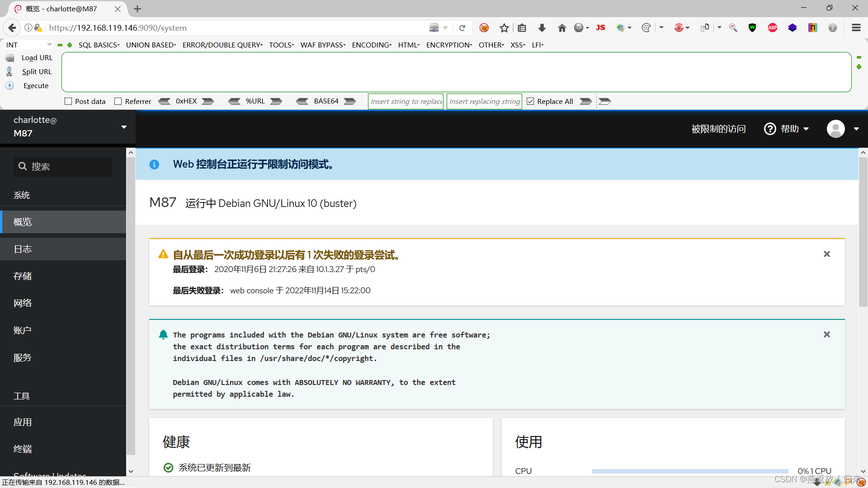The height and width of the screenshot is (488, 868).
Task: Toggle the Referrer checkbox
Action: point(118,101)
